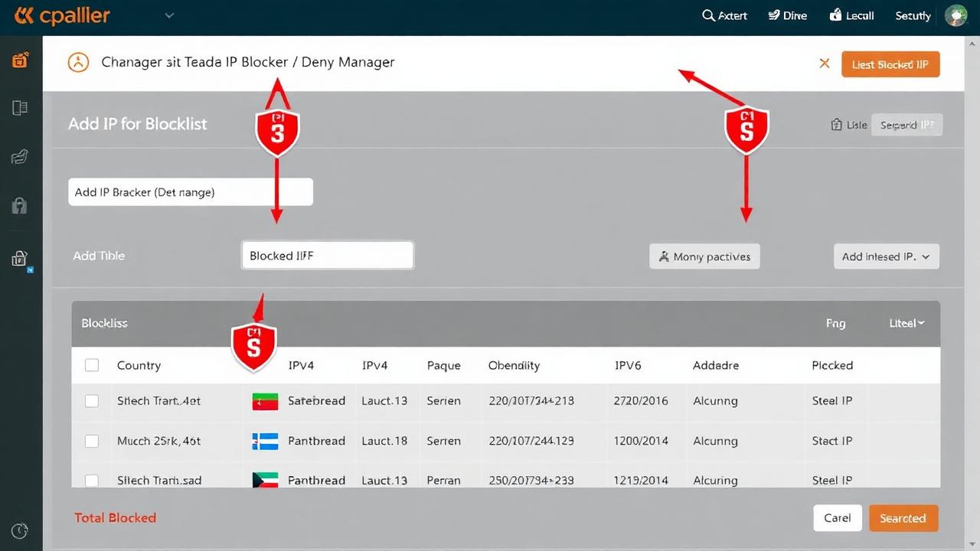Viewport: 980px width, 551px height.
Task: Click the Mony pactives button
Action: [x=704, y=256]
